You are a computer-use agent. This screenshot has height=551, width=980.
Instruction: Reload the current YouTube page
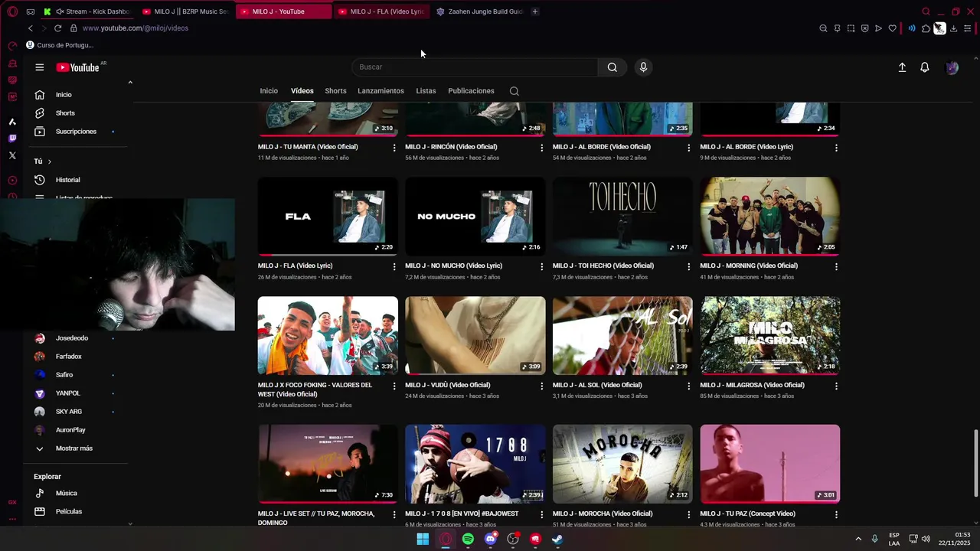(57, 28)
